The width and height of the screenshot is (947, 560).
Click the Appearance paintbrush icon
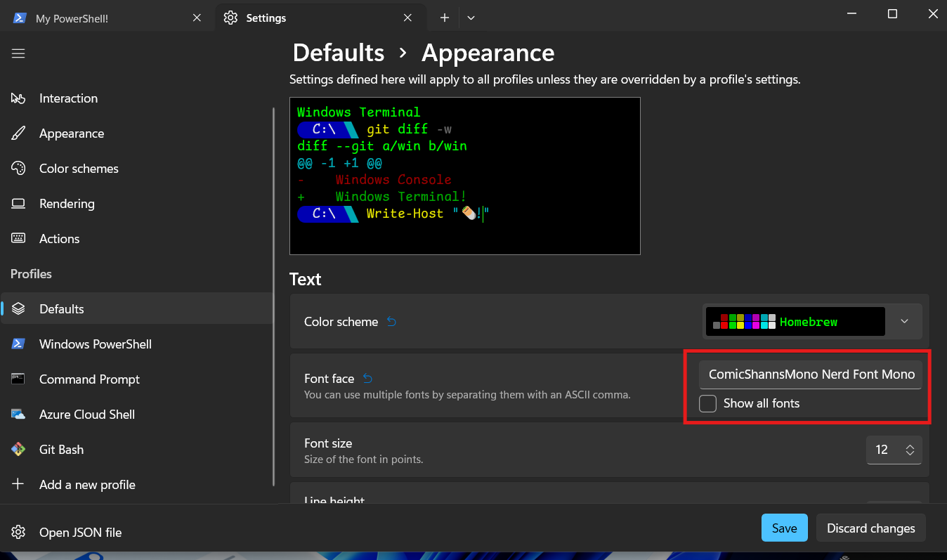(x=18, y=134)
